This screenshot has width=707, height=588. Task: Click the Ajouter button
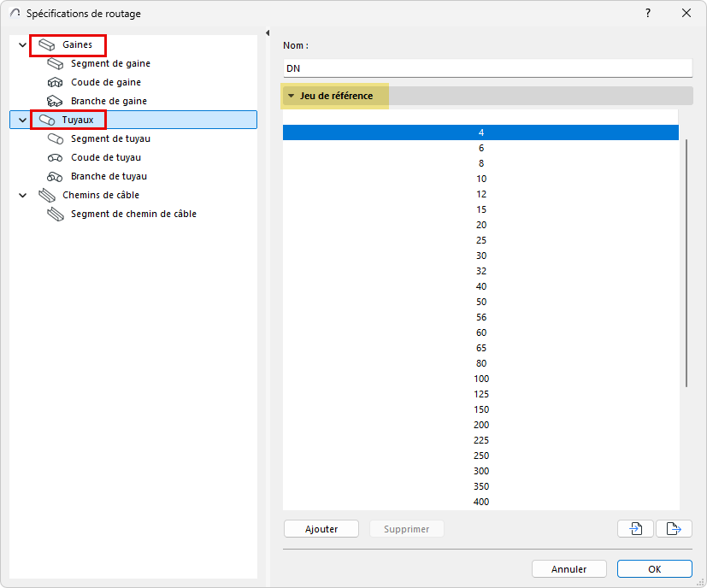[x=321, y=528]
